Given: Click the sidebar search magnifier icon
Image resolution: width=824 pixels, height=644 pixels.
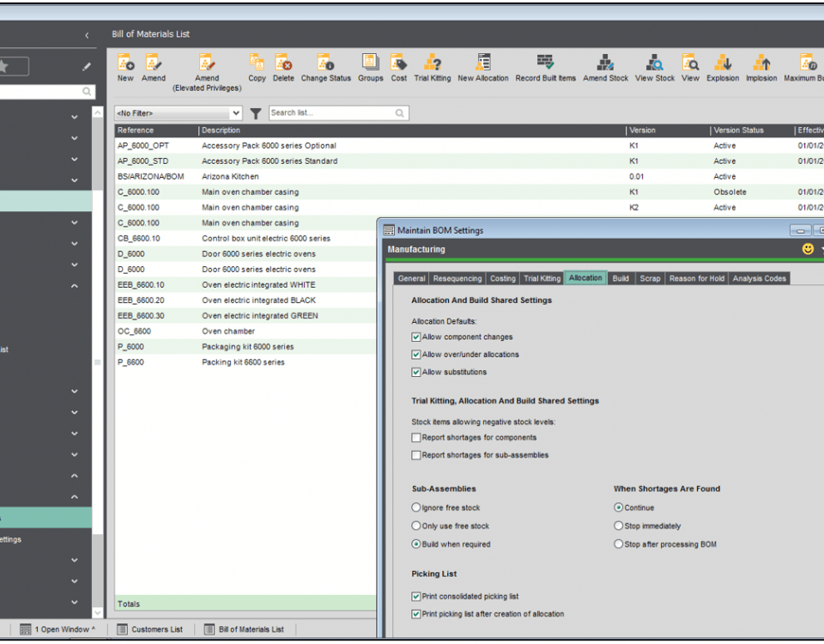Looking at the screenshot, I should (x=87, y=92).
